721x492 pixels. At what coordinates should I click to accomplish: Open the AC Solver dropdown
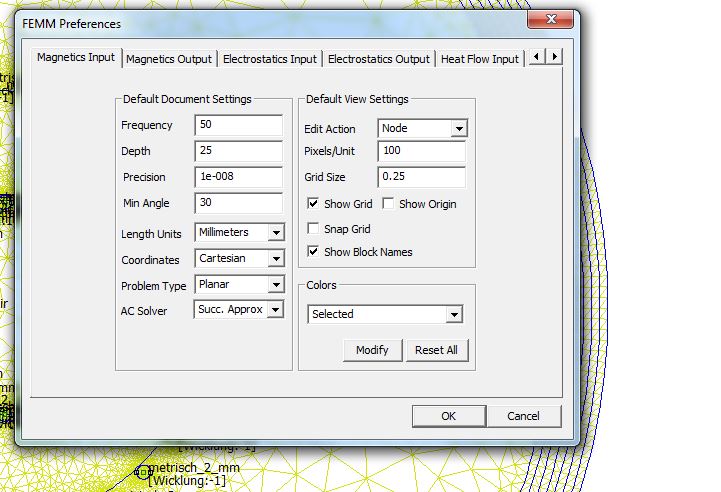pos(239,309)
